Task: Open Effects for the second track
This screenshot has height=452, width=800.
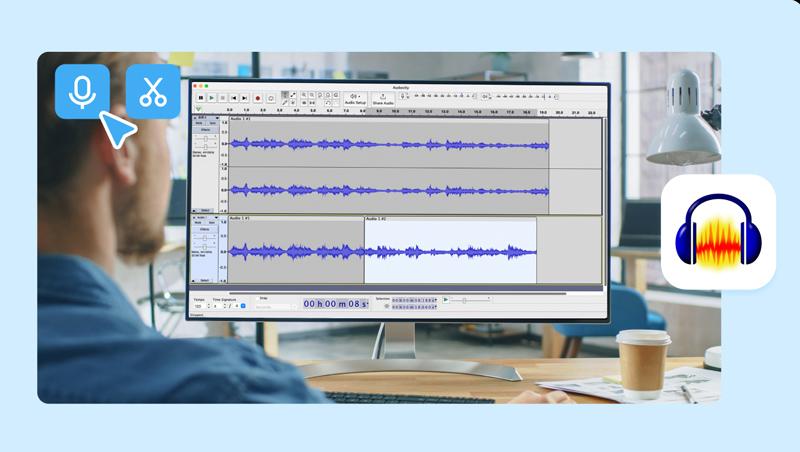Action: 205,229
